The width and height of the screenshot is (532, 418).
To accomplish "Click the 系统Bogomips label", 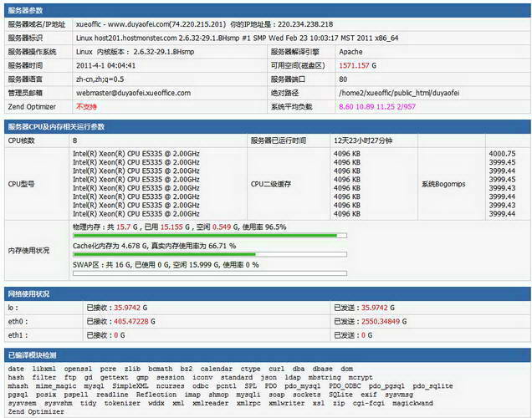I will (443, 184).
